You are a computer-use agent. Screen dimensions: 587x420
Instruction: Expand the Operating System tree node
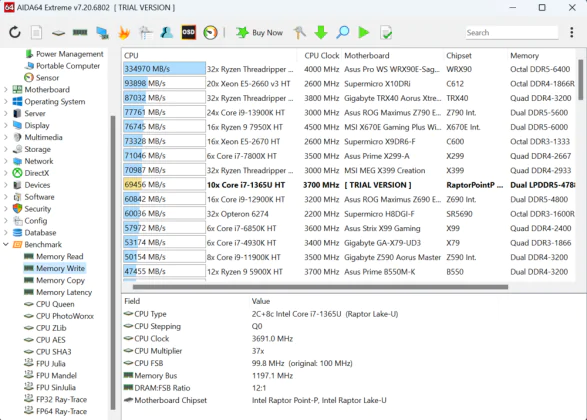(6, 102)
